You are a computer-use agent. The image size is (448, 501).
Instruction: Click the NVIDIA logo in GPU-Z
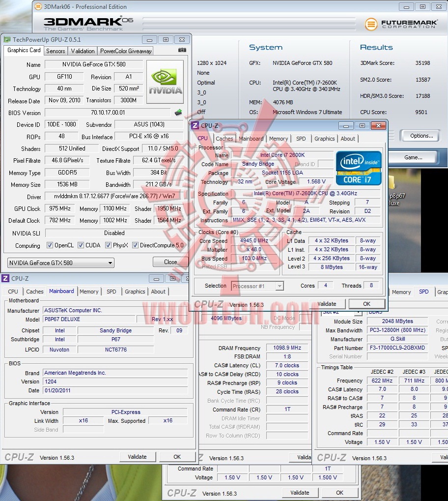click(165, 82)
